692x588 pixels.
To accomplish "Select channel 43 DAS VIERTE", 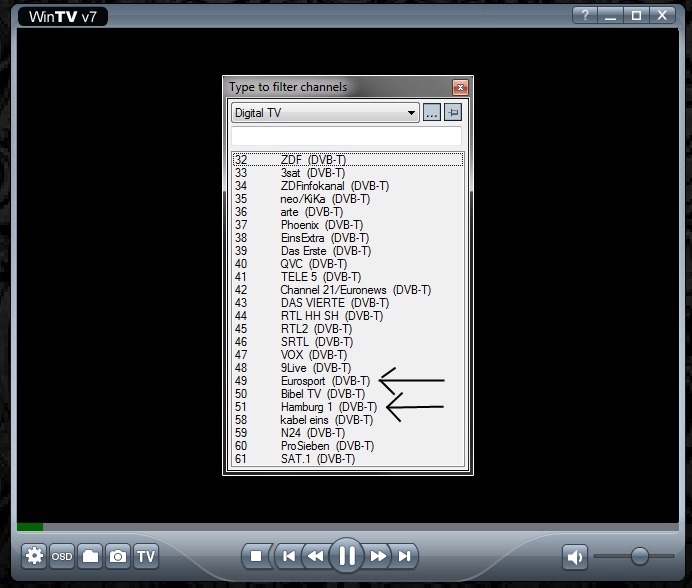I will point(348,303).
